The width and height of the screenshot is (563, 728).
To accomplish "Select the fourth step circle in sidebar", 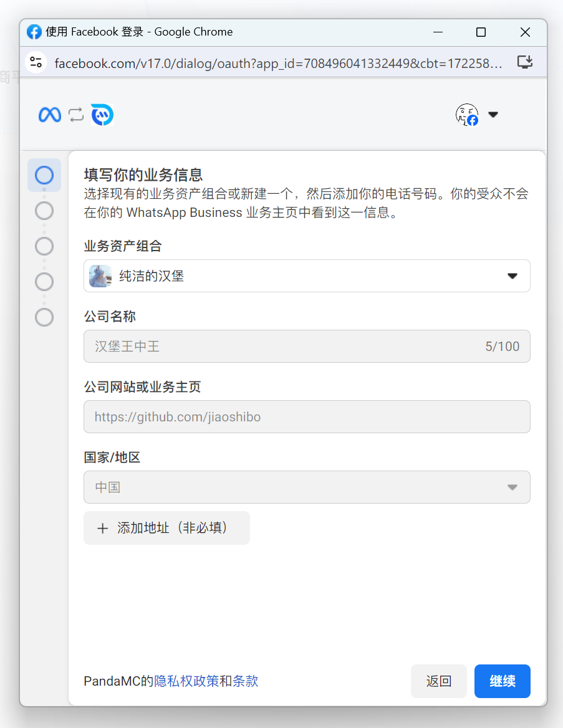I will point(44,282).
